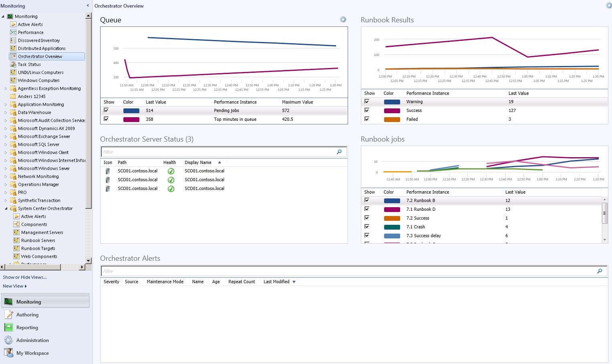This screenshot has height=364, width=612.
Task: Click the Queue widget gear settings icon
Action: point(343,20)
